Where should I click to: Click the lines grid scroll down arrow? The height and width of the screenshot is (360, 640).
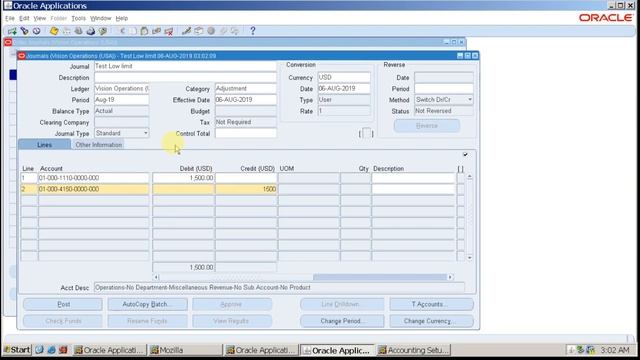[x=470, y=258]
